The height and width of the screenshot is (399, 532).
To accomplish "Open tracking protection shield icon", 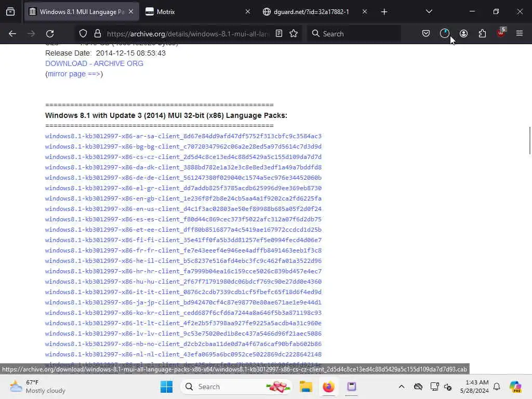I will pyautogui.click(x=83, y=34).
